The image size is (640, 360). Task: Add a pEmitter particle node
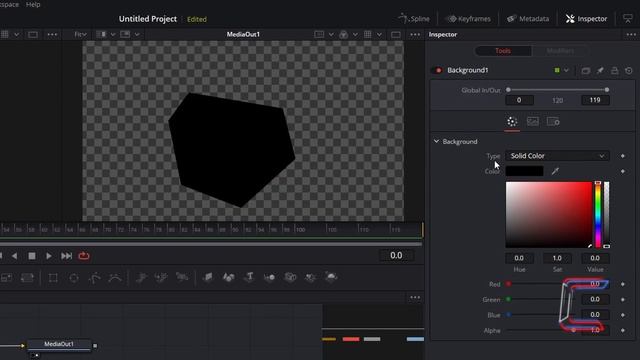tap(141, 278)
